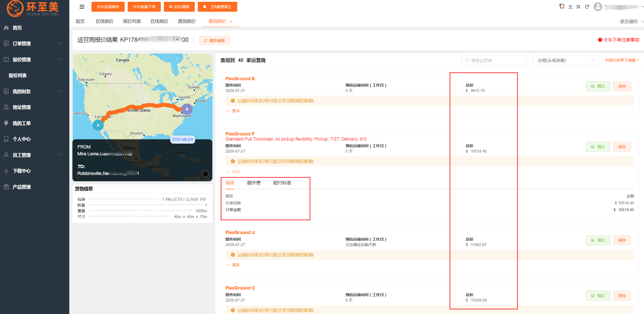Click the FlexGround U carrier name

coord(240,233)
